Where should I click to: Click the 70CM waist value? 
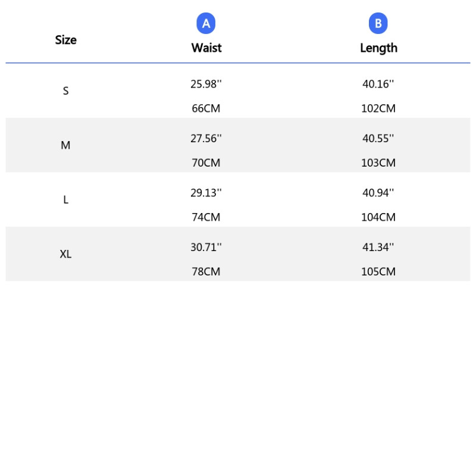(x=206, y=163)
